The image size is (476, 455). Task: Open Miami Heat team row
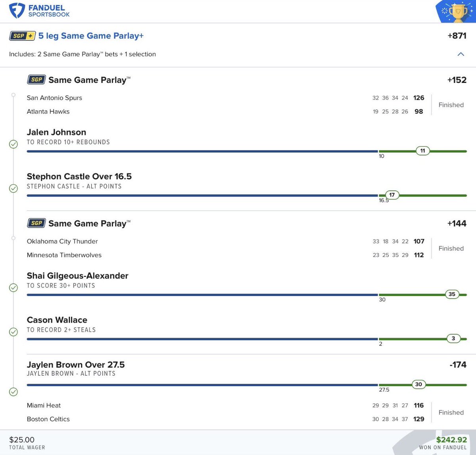pos(44,405)
